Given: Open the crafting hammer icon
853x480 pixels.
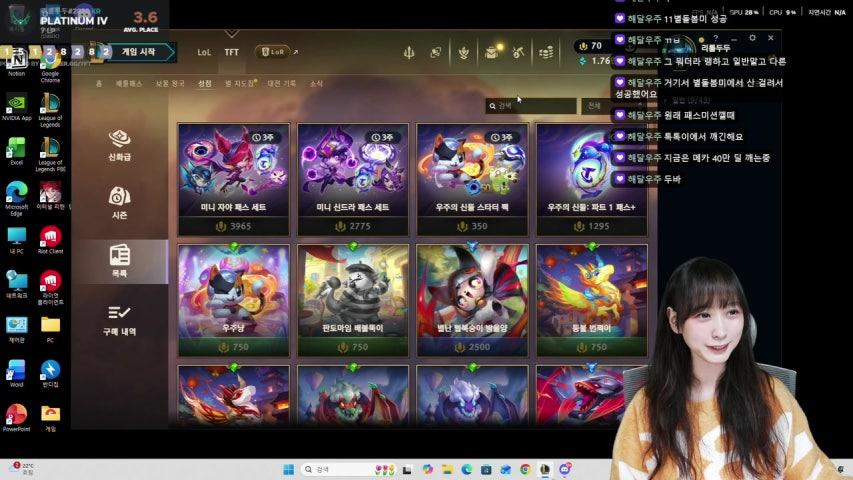Looking at the screenshot, I should coord(518,52).
